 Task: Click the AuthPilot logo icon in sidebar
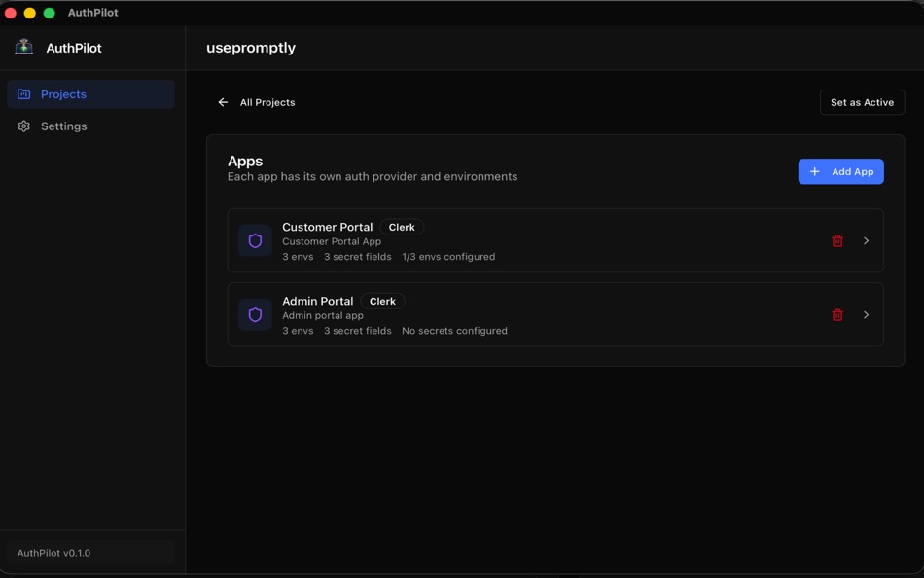coord(24,47)
